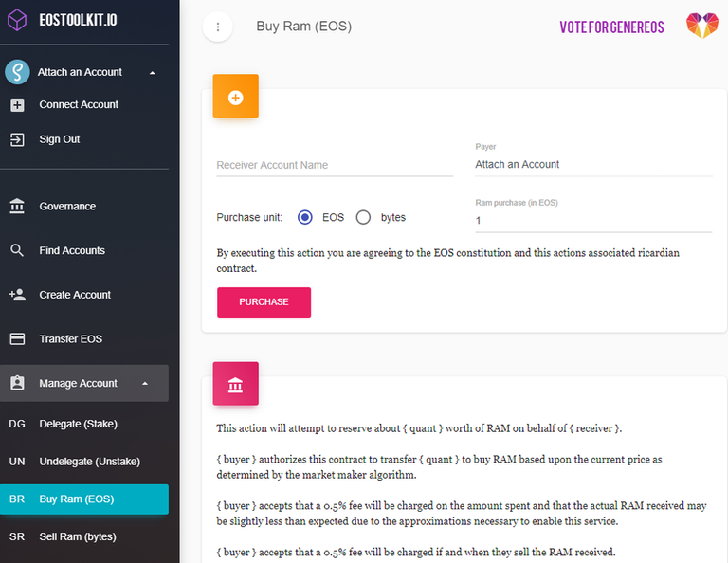The image size is (728, 563).
Task: Select the bytes purchase unit radio
Action: pos(363,217)
